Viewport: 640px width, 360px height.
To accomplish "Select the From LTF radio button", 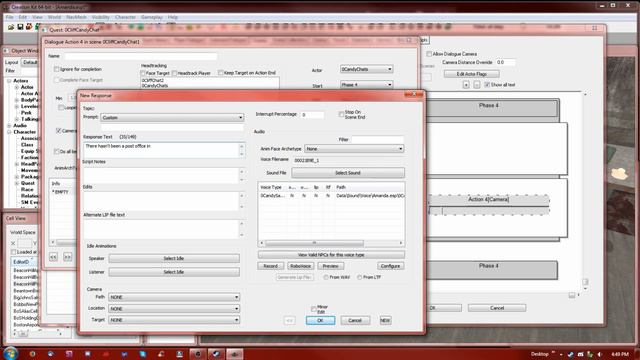I will [x=360, y=277].
